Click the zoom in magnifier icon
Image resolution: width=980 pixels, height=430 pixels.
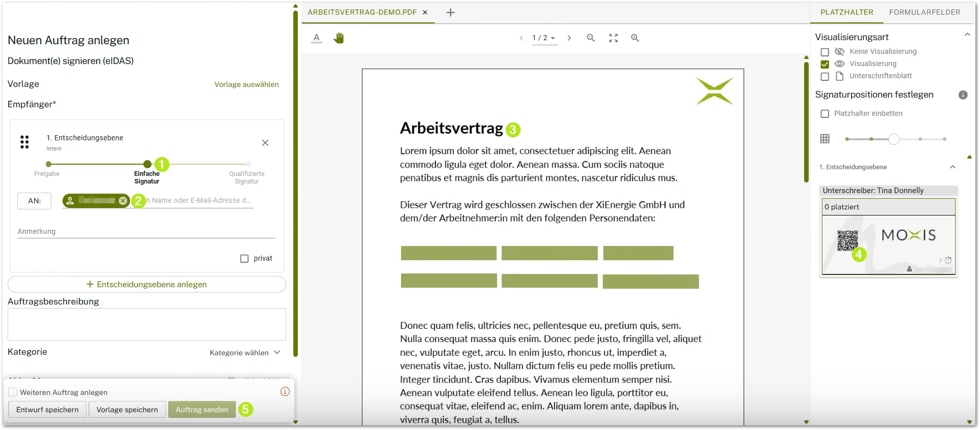[635, 38]
